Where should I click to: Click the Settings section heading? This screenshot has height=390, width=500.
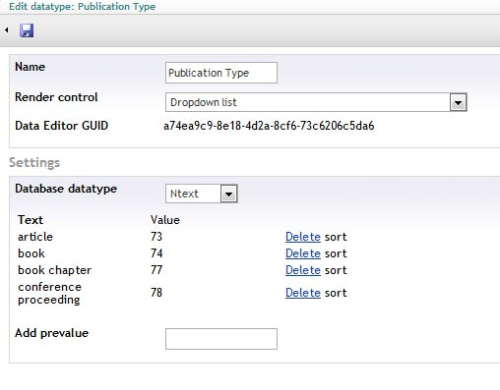point(34,163)
